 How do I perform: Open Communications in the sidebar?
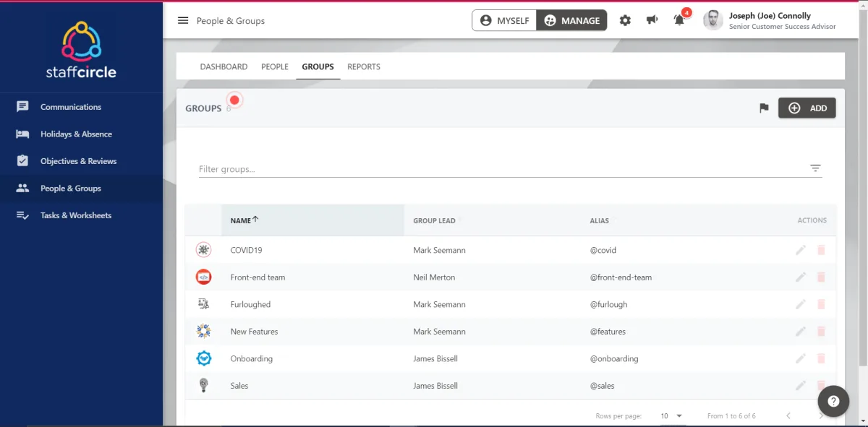tap(81, 107)
